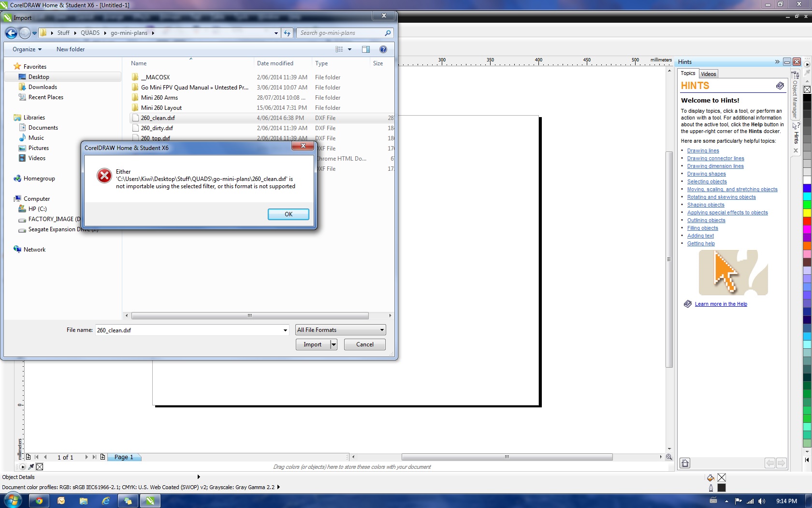
Task: Expand the File name history dropdown
Action: point(285,330)
